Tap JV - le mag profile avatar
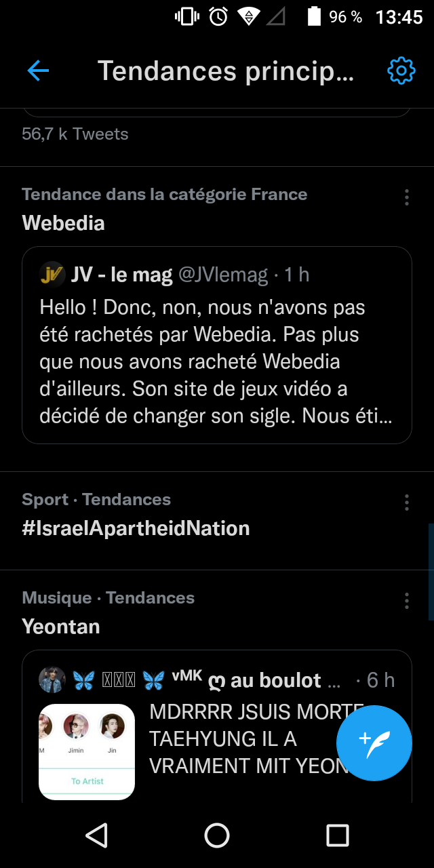This screenshot has height=868, width=434. point(52,275)
